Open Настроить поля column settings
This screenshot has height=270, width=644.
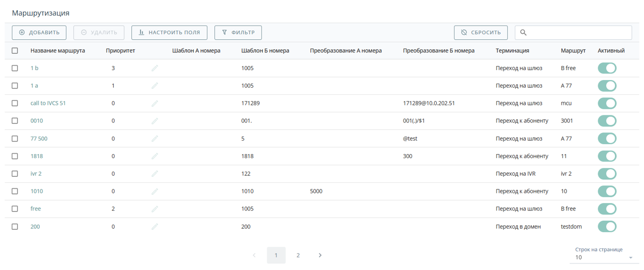[169, 33]
